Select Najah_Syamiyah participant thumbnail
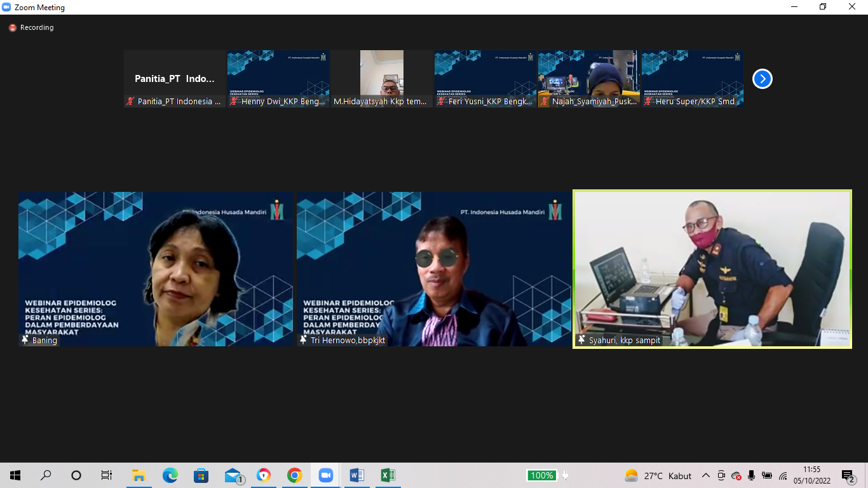The image size is (868, 488). 589,79
